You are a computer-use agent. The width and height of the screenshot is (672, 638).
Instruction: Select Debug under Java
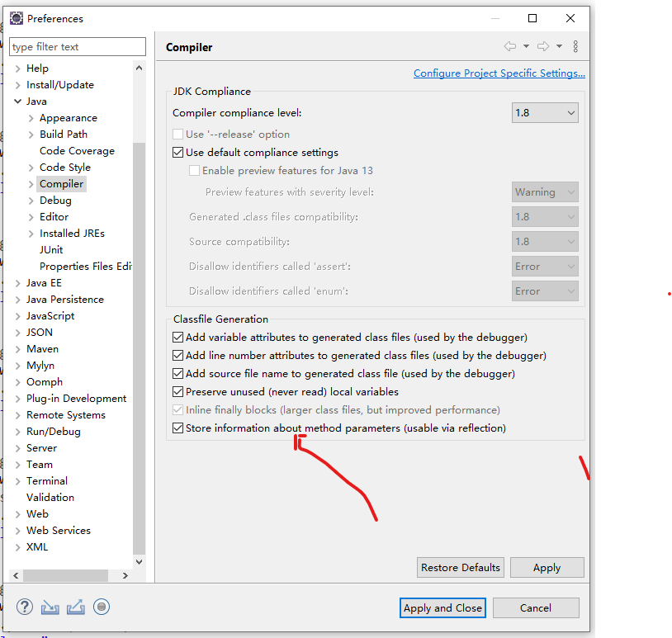(55, 200)
